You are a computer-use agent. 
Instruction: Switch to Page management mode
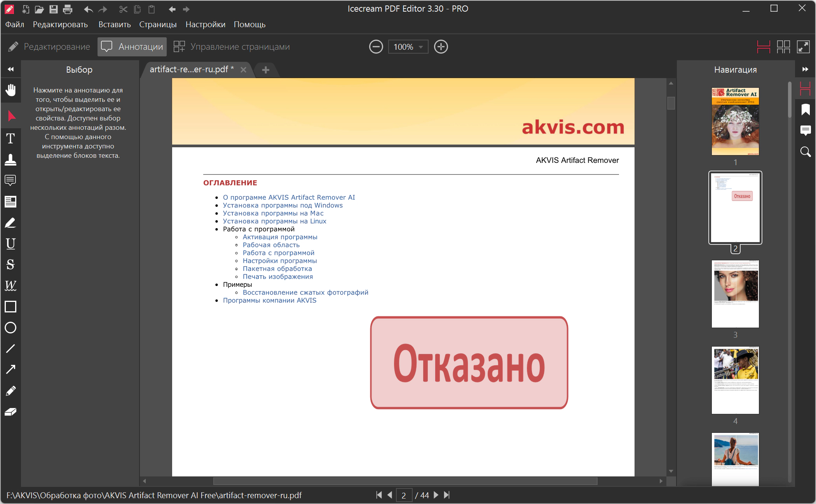pyautogui.click(x=232, y=47)
